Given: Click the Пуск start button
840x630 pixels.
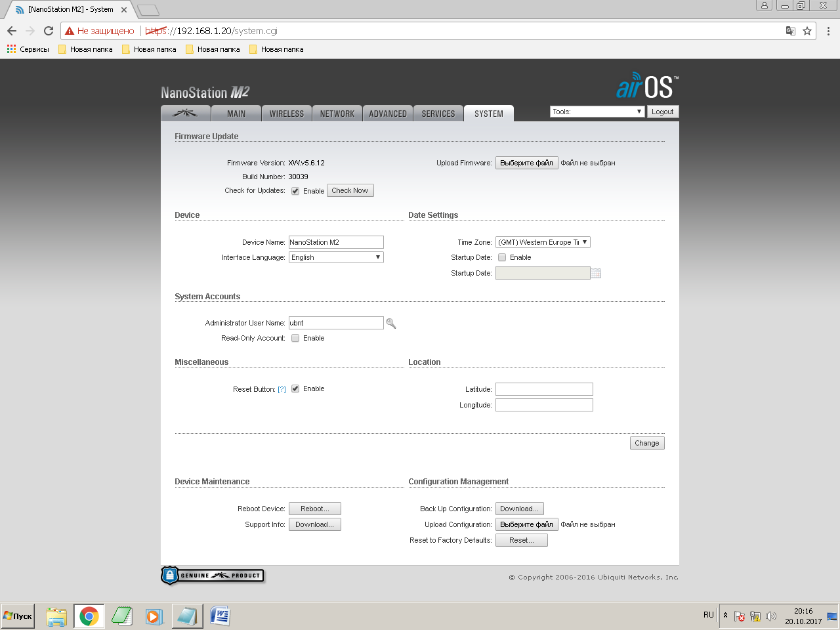Looking at the screenshot, I should click(18, 616).
